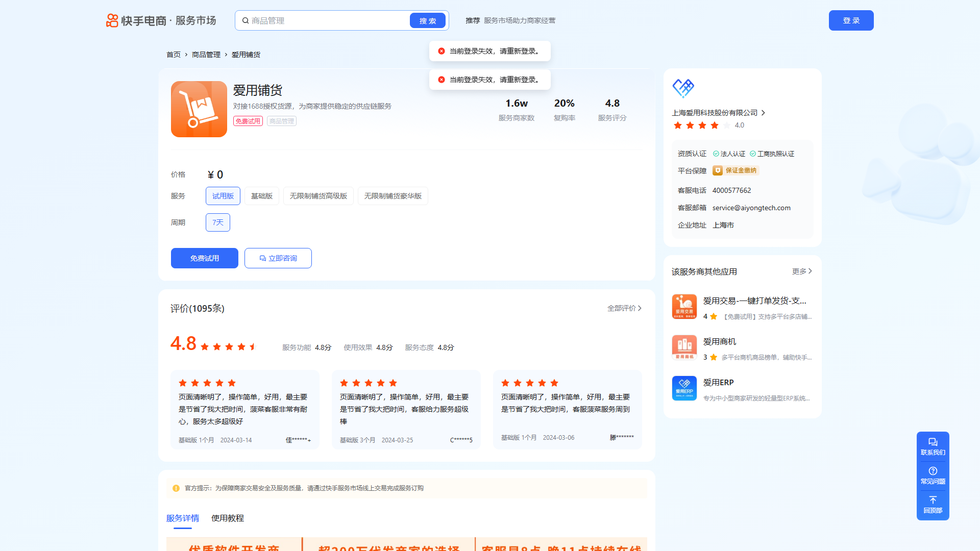Open 全部评价 to view all reviews
The image size is (980, 551).
[624, 308]
